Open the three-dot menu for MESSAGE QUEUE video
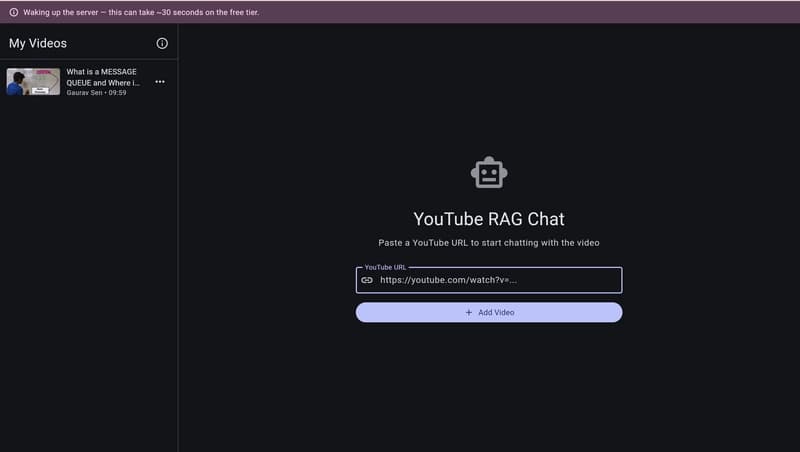 coord(160,82)
